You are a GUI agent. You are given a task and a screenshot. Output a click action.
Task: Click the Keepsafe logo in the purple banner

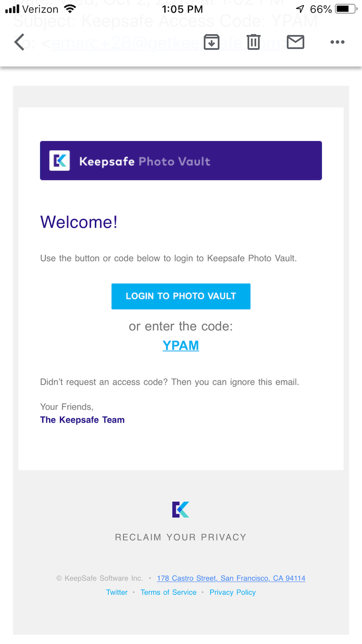(60, 160)
